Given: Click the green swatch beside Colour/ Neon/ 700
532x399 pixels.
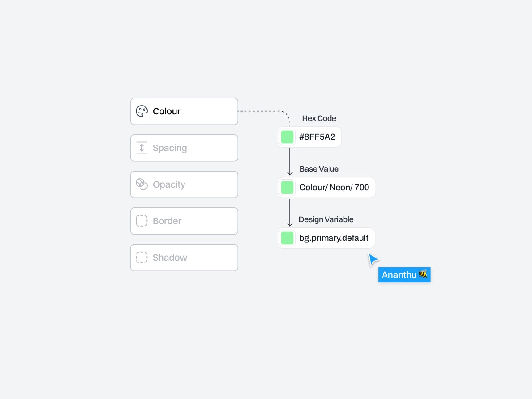Looking at the screenshot, I should pyautogui.click(x=287, y=188).
